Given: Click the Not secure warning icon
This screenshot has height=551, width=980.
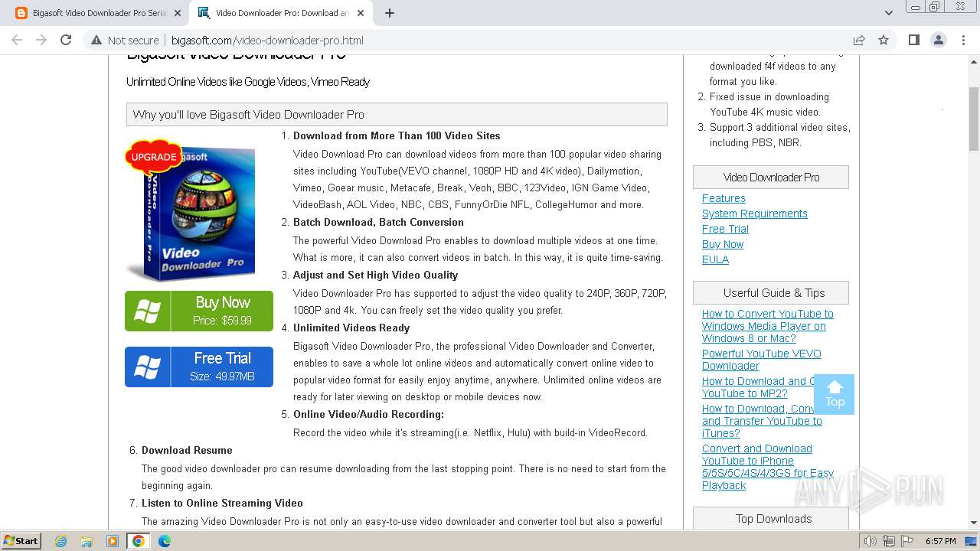Looking at the screenshot, I should (96, 40).
